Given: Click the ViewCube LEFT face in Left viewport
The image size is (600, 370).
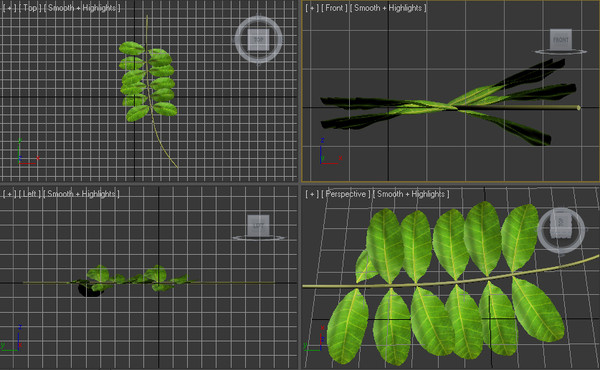Looking at the screenshot, I should [258, 225].
